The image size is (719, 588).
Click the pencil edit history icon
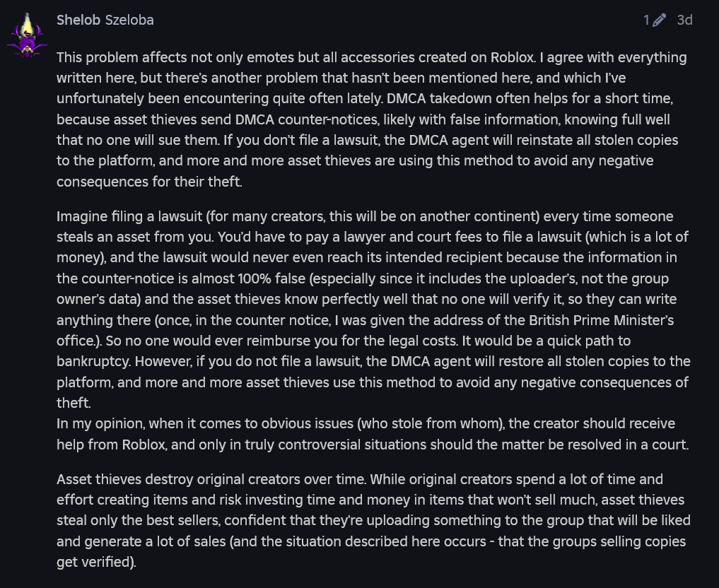click(659, 20)
